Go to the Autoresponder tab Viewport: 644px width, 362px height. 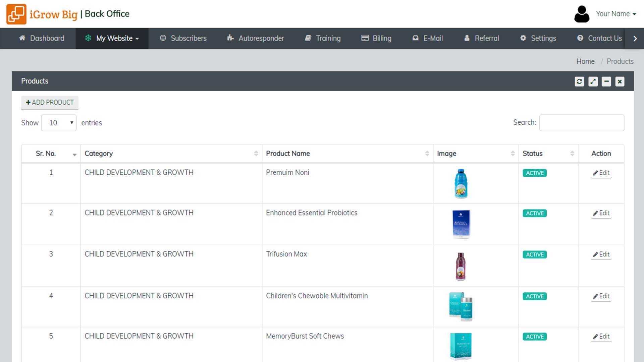tap(256, 38)
